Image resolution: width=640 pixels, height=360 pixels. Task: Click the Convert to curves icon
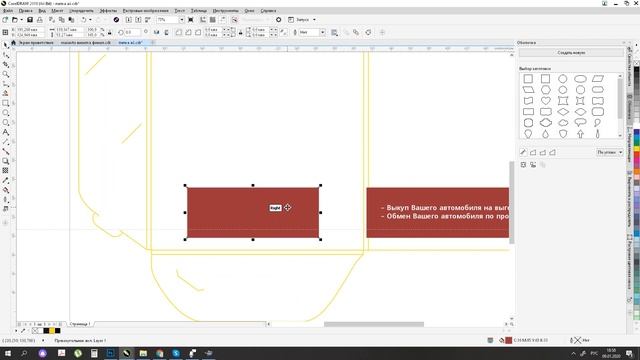368,32
